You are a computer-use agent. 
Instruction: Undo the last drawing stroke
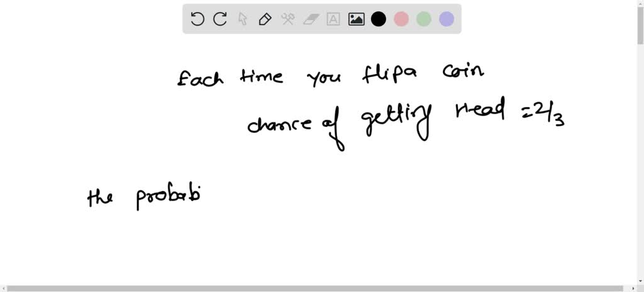point(197,19)
